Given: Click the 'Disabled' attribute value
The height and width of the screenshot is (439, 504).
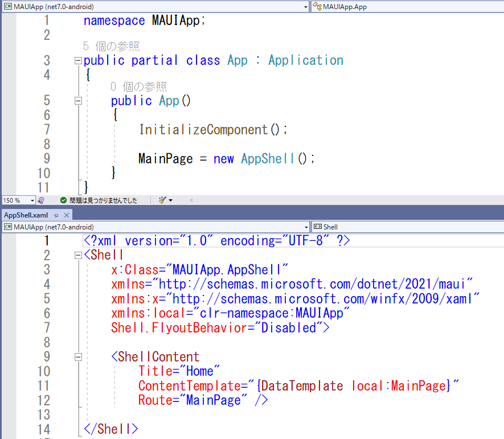Looking at the screenshot, I should pyautogui.click(x=288, y=328).
